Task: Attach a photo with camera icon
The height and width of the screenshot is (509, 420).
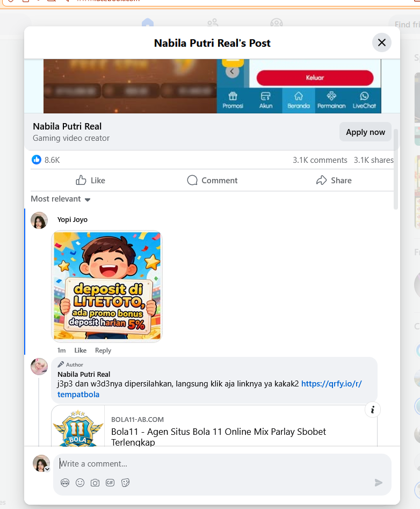Action: pos(95,483)
